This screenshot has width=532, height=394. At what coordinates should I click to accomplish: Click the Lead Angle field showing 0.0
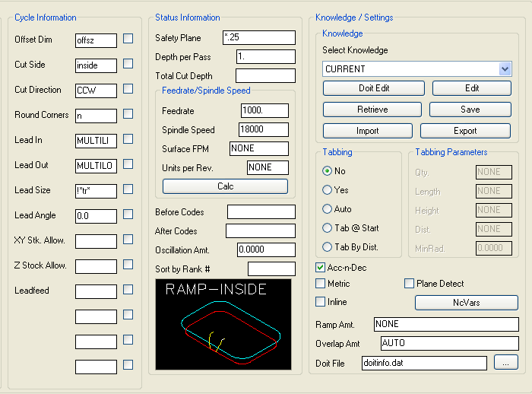click(x=96, y=216)
